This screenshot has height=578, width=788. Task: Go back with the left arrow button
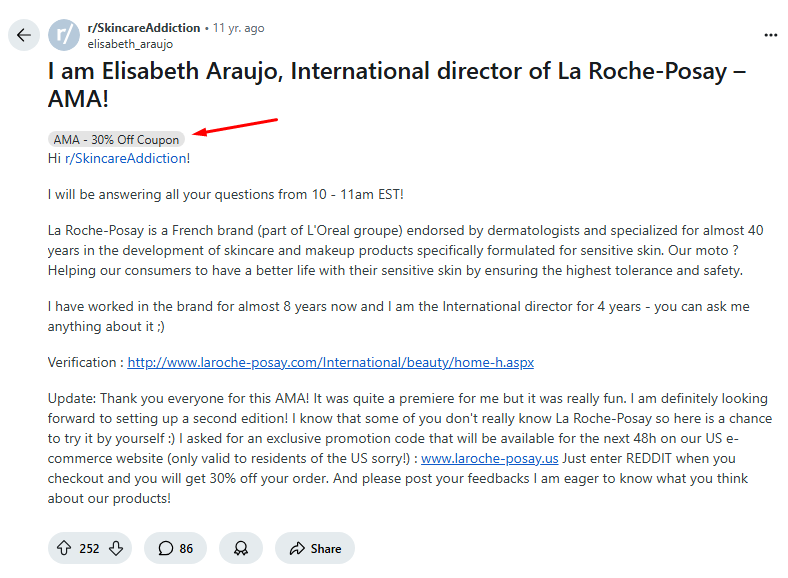24,35
